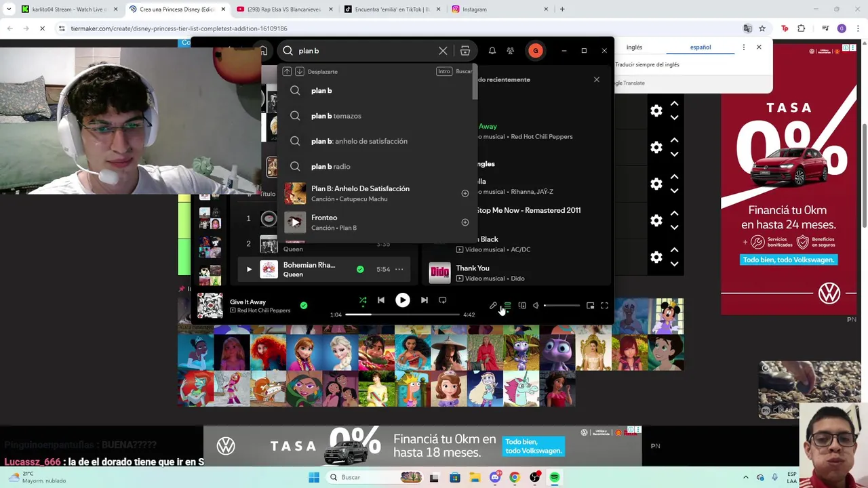Start playback with the Spotify play button

pos(403,300)
